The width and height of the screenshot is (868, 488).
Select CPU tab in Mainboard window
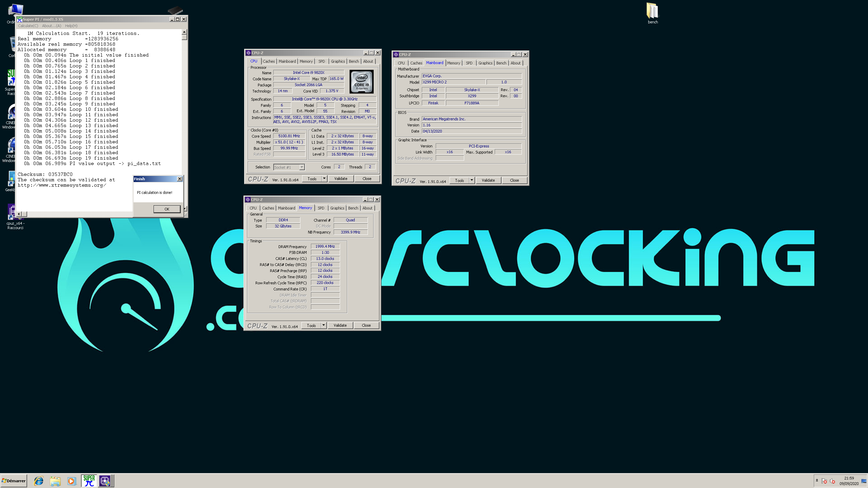(401, 63)
